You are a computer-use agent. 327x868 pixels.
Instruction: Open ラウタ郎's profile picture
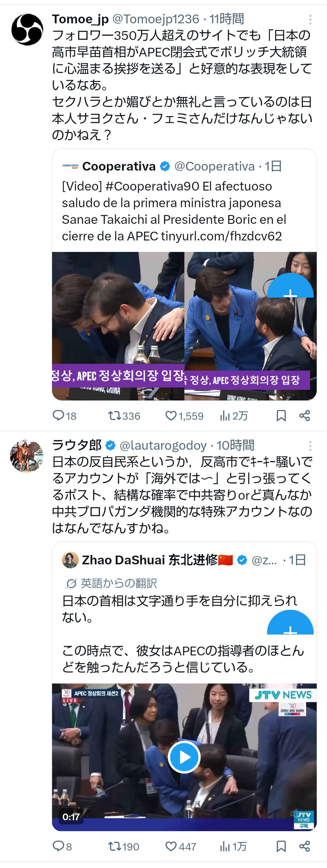pos(27,456)
